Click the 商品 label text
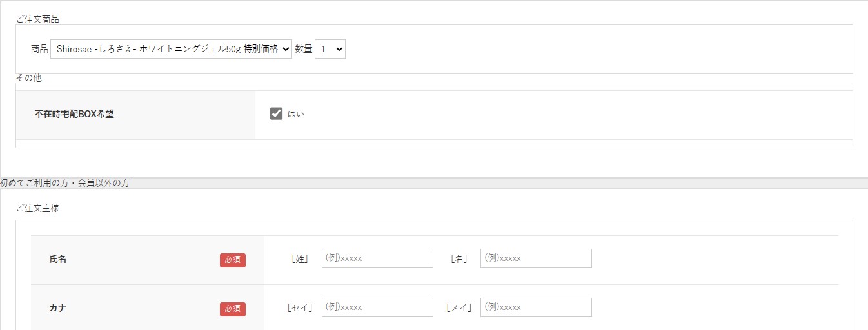The height and width of the screenshot is (330, 868). [x=39, y=49]
